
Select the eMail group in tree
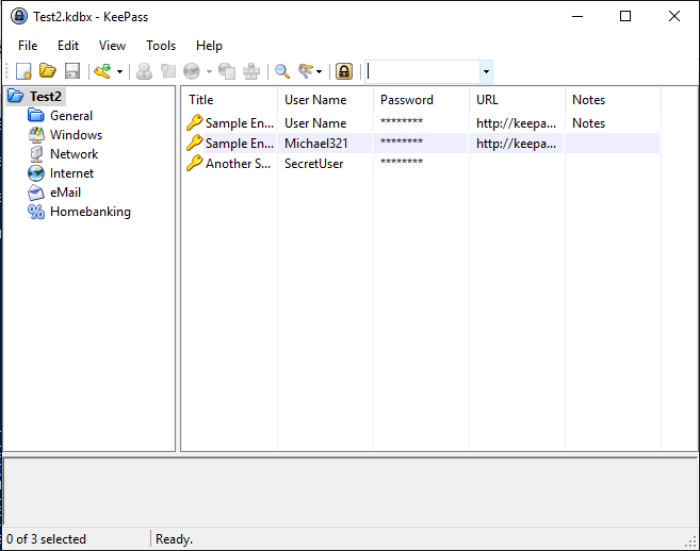(x=65, y=193)
